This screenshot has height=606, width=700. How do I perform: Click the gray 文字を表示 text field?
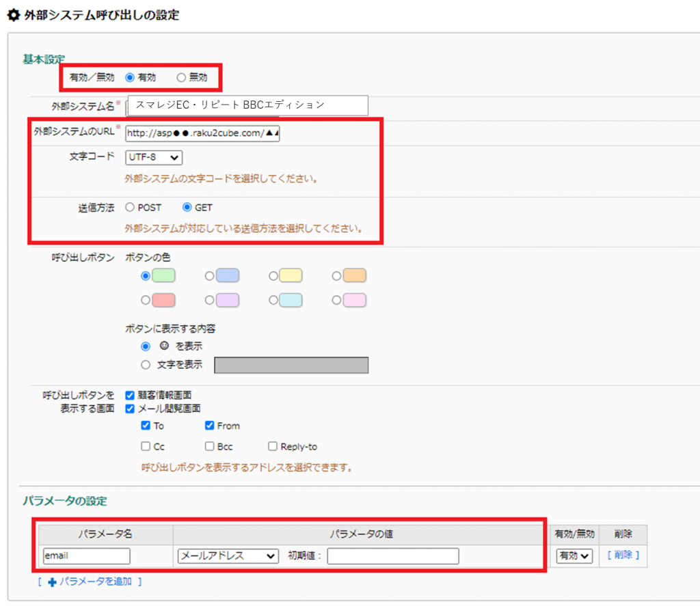coord(291,365)
